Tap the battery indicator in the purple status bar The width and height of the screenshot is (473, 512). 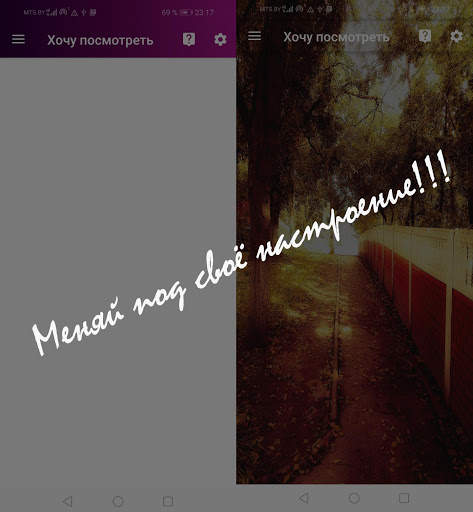coord(186,13)
